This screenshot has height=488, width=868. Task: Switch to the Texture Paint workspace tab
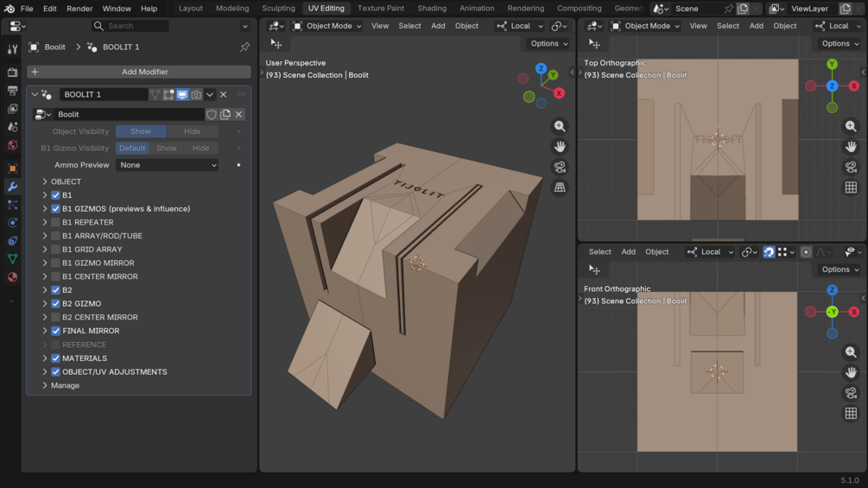point(380,9)
